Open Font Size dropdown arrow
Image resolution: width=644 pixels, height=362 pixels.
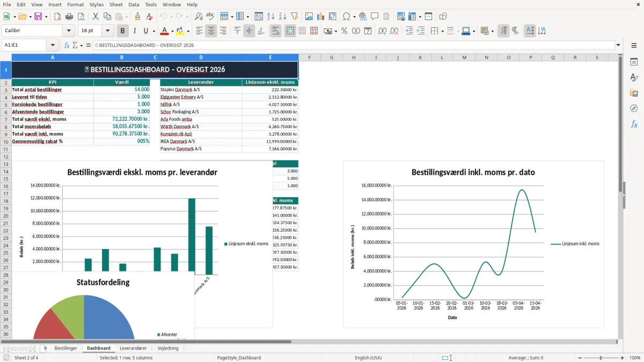click(x=107, y=31)
